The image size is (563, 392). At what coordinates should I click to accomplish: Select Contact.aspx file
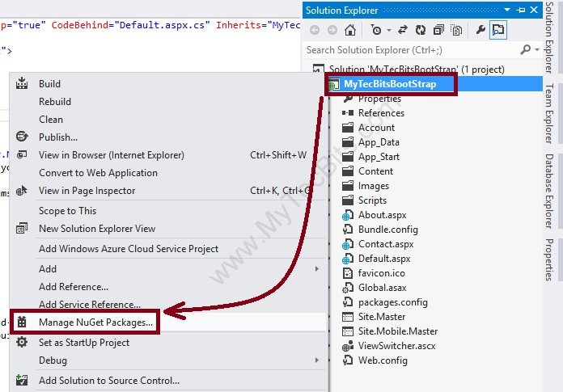[x=386, y=244]
